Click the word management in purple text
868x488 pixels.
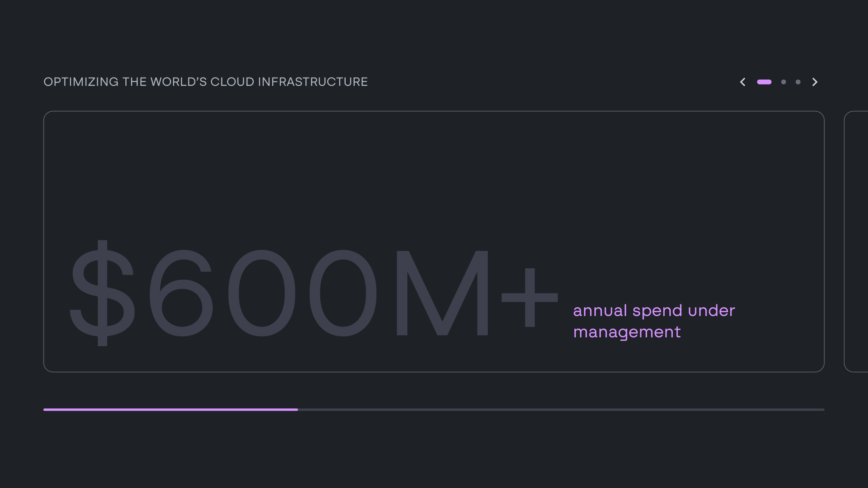tap(627, 332)
